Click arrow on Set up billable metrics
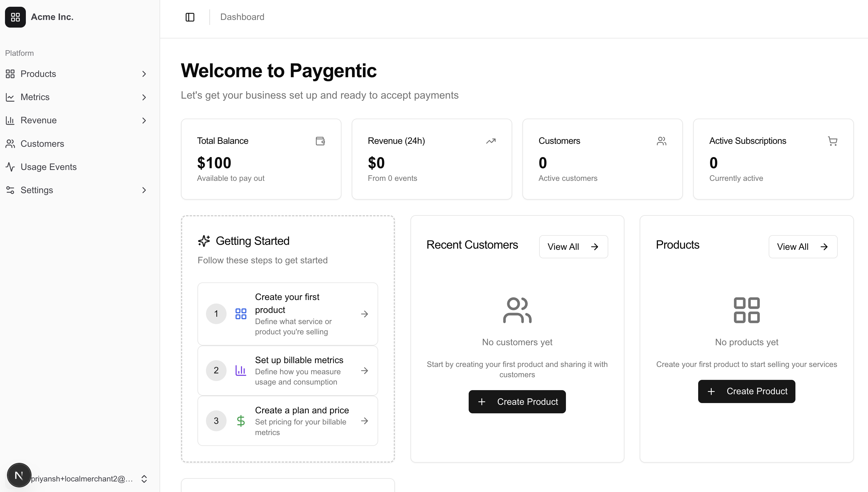 [x=365, y=370]
